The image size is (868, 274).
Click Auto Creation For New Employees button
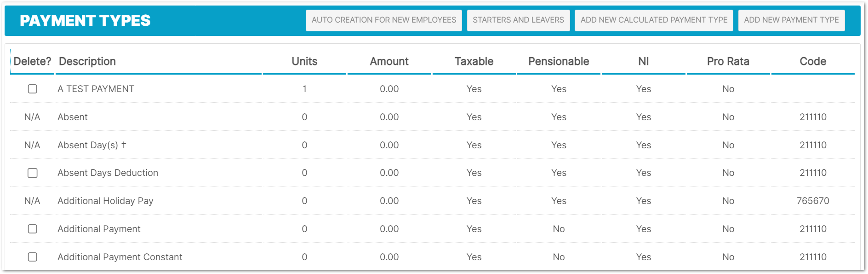[x=383, y=20]
